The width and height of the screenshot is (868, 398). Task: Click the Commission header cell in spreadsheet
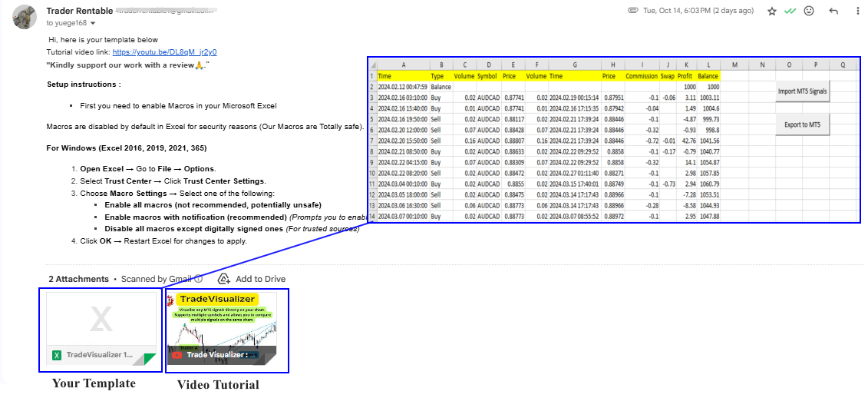[x=642, y=76]
